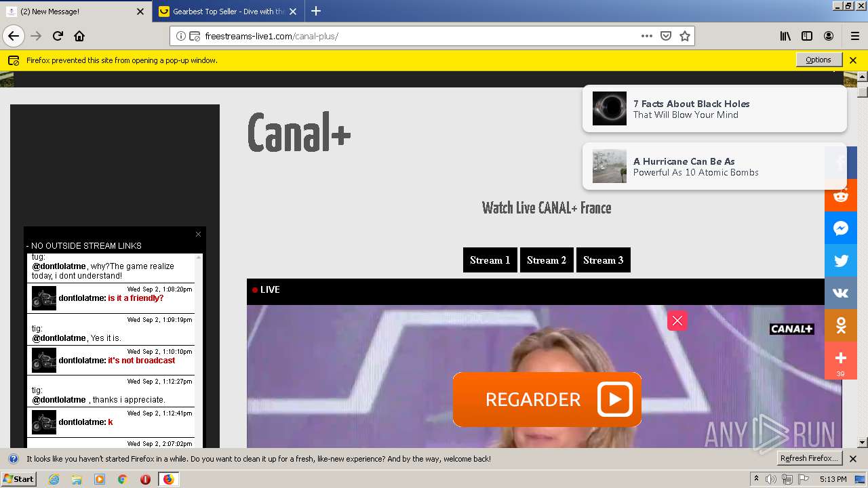Open media player from taskbar
Viewport: 868px width, 488px height.
(100, 479)
